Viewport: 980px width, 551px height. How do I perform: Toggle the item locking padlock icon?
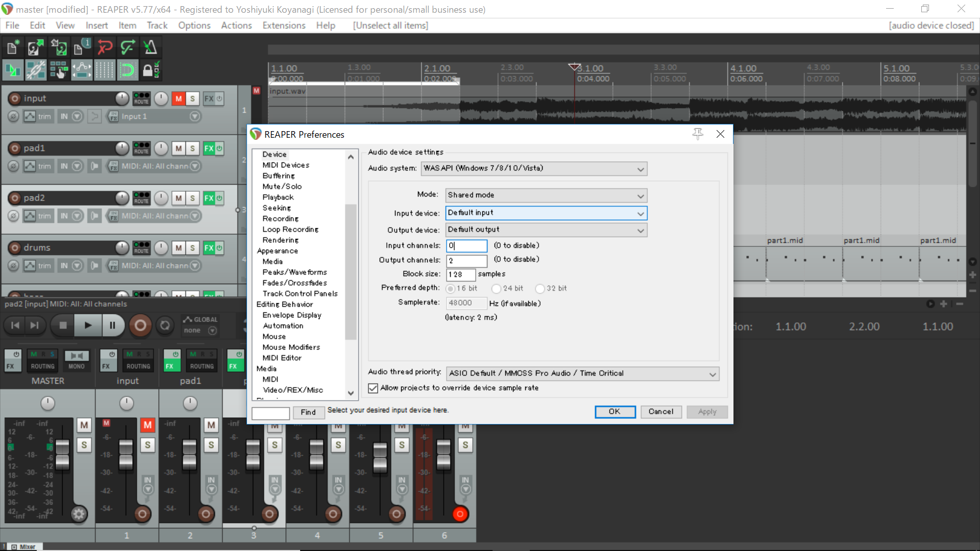coord(150,70)
